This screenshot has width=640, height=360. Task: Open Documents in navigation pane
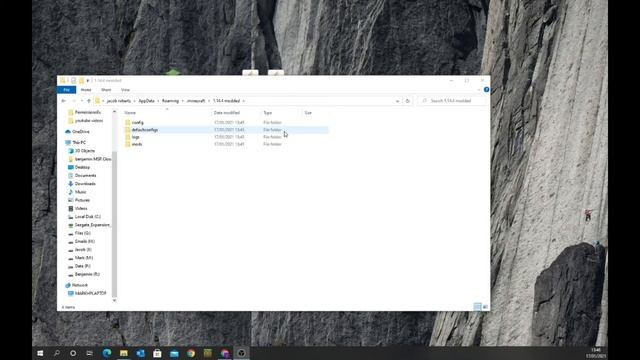[x=82, y=176]
